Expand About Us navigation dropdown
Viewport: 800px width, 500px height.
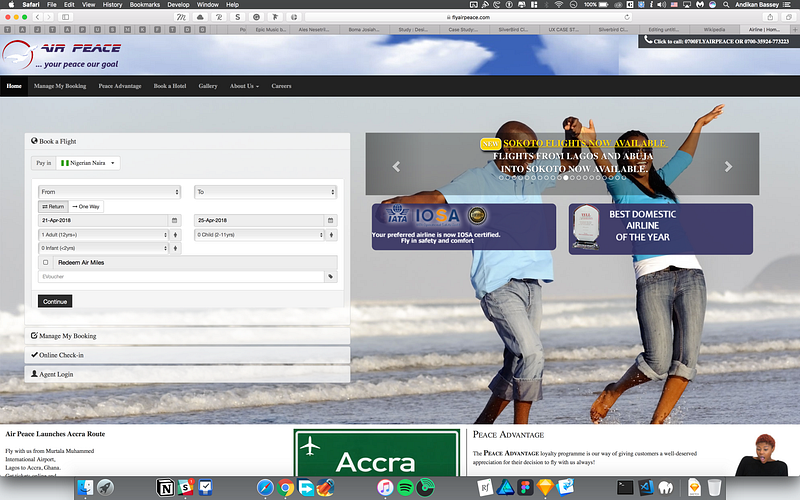[x=244, y=86]
